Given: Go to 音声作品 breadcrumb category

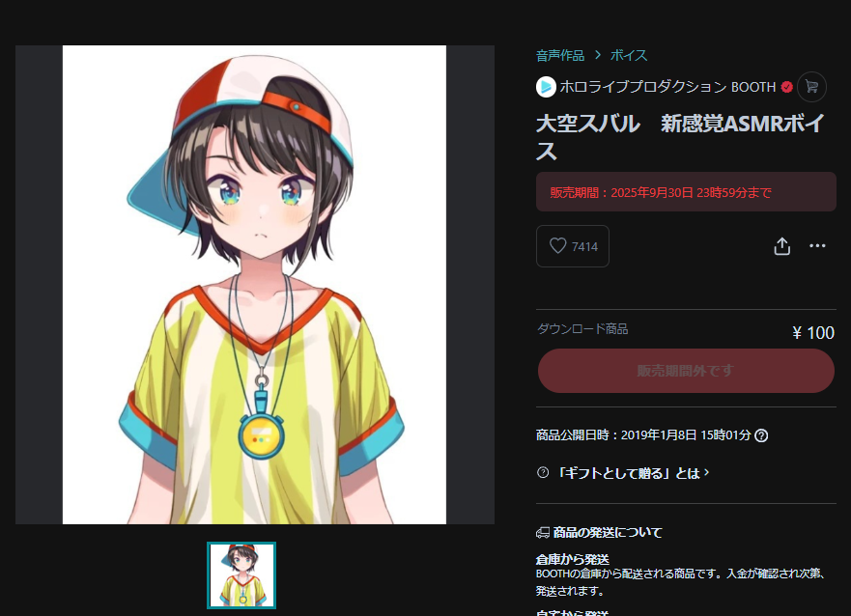Looking at the screenshot, I should 560,55.
